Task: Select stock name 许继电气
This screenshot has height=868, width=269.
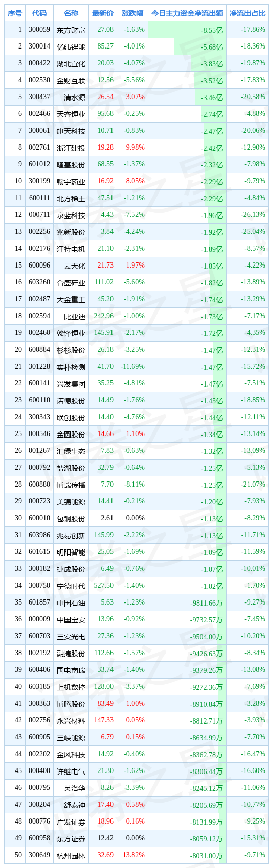Action: pos(71,771)
